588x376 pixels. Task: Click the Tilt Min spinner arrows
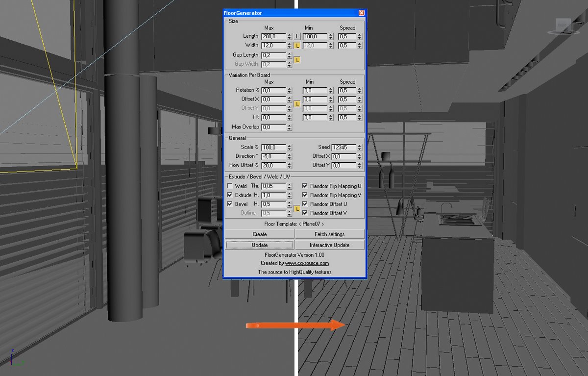(x=331, y=118)
